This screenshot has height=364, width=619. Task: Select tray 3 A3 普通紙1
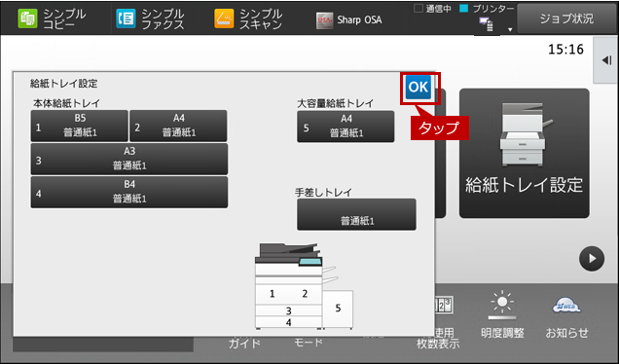(129, 159)
